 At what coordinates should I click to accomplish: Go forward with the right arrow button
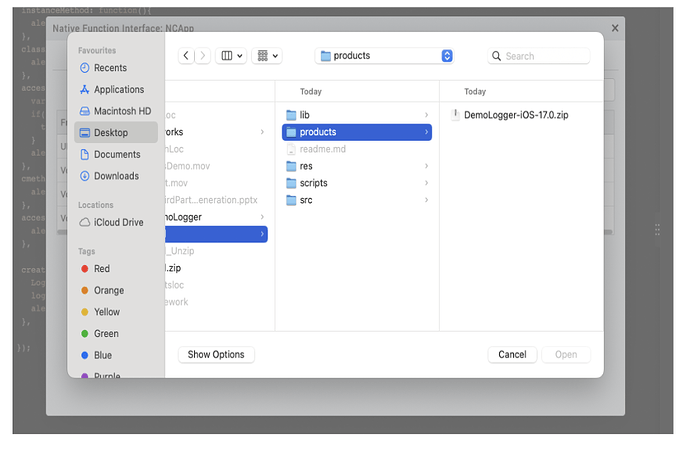click(x=202, y=56)
